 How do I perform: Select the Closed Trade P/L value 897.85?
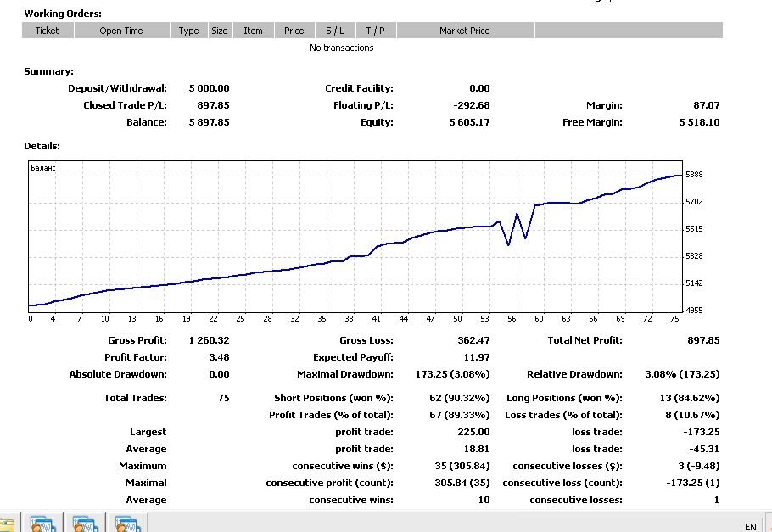click(213, 105)
